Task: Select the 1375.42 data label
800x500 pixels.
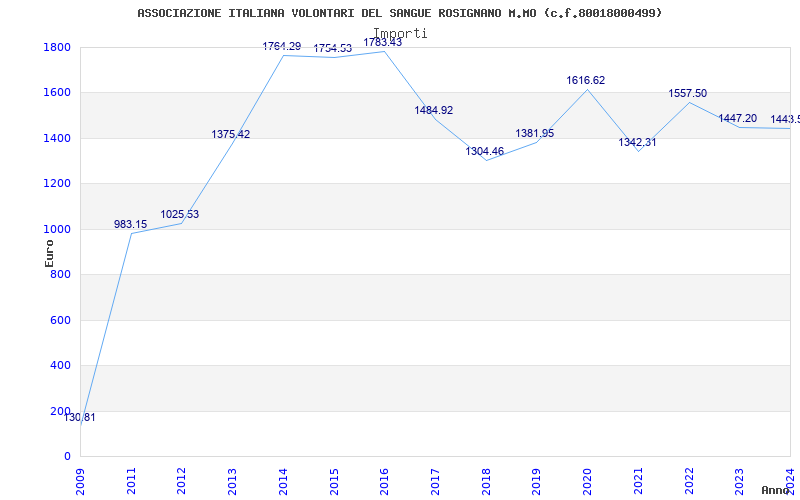Action: pyautogui.click(x=231, y=134)
